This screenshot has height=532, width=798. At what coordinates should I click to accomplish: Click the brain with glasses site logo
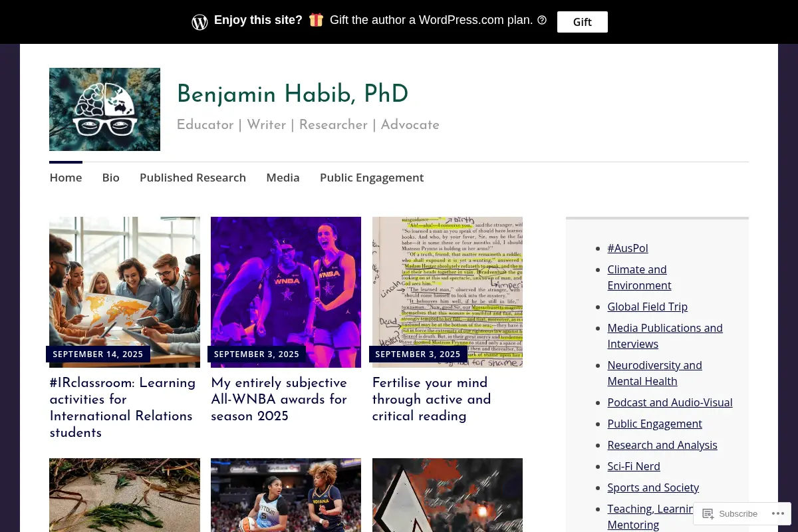104,109
